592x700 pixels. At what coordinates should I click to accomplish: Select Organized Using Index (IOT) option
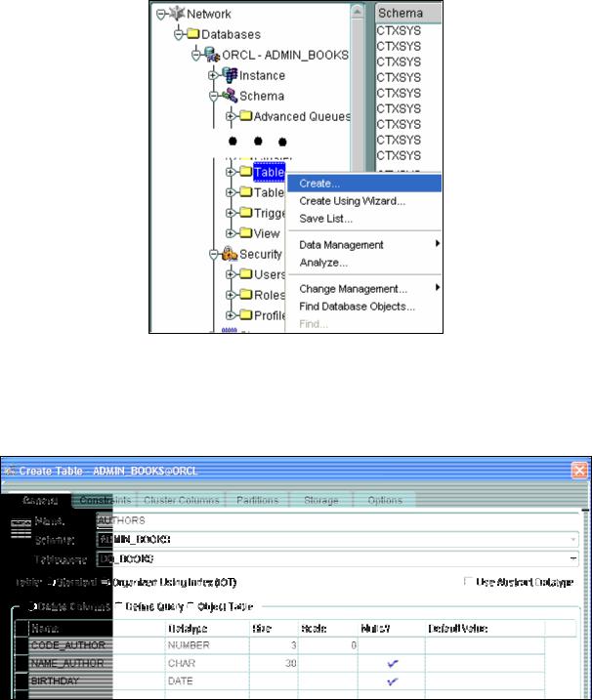(x=106, y=582)
